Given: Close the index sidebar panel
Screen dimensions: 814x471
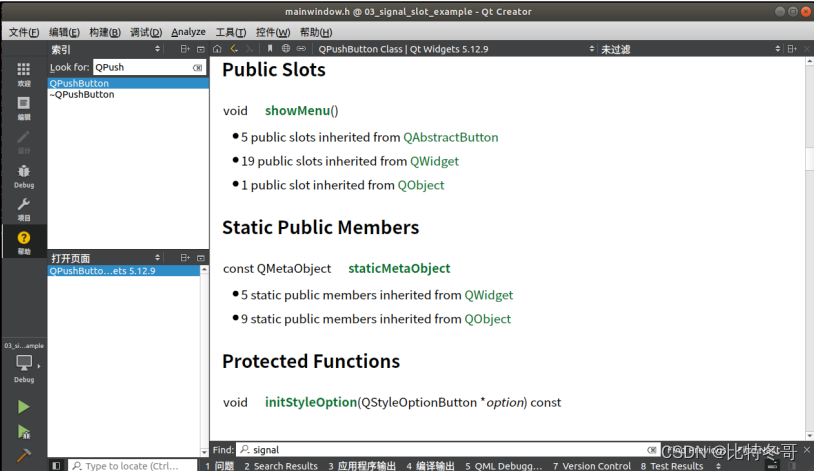Looking at the screenshot, I should [201, 49].
